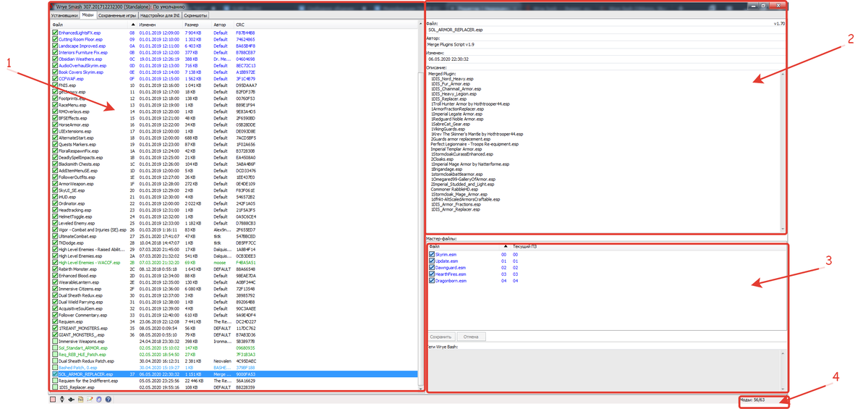
Task: Click the author field Merge Plugins Script
Action: point(605,44)
